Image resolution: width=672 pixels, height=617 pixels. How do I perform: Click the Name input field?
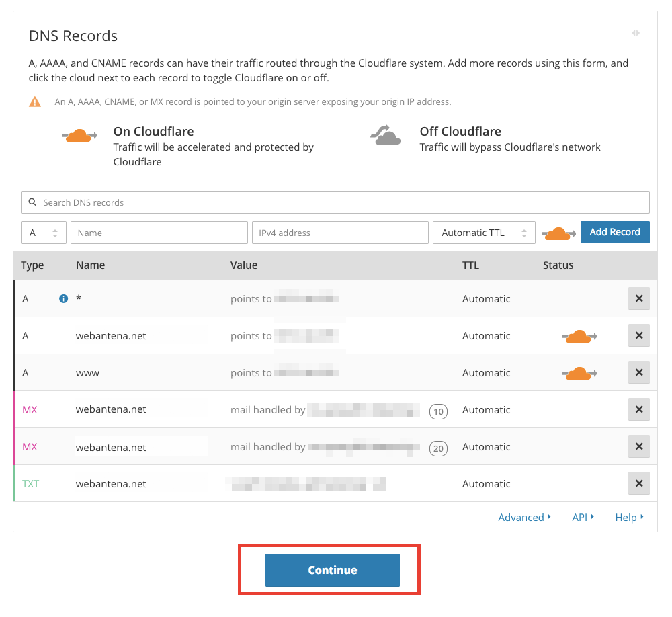[159, 233]
